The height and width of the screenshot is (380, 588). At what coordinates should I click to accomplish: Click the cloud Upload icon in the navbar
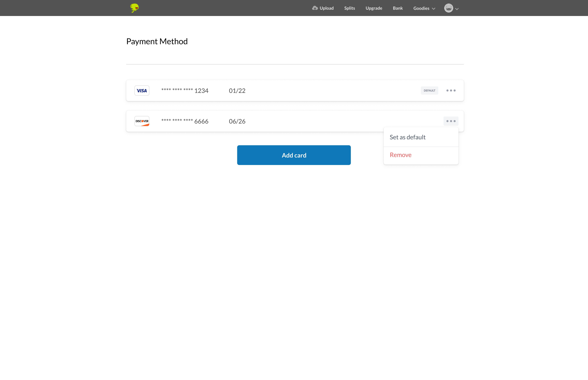pyautogui.click(x=315, y=8)
